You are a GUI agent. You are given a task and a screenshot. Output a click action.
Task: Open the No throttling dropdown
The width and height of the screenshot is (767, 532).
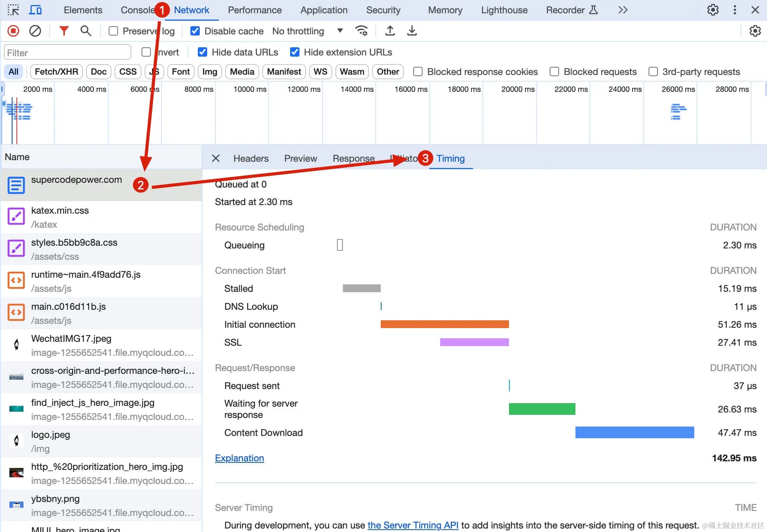point(308,31)
